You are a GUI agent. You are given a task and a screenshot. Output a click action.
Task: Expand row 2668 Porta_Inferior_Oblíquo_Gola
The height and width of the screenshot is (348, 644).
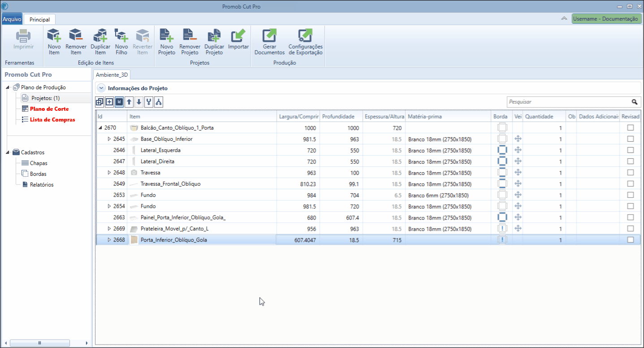pos(109,240)
